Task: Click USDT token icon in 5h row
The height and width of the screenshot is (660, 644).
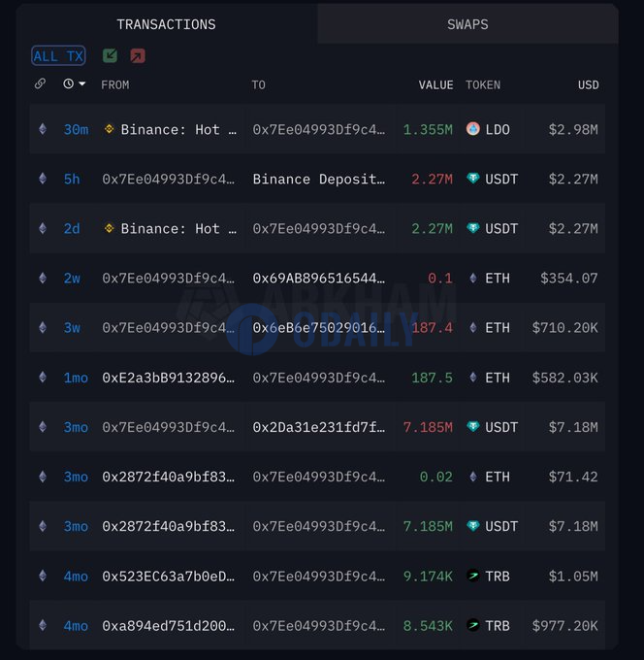Action: click(472, 178)
